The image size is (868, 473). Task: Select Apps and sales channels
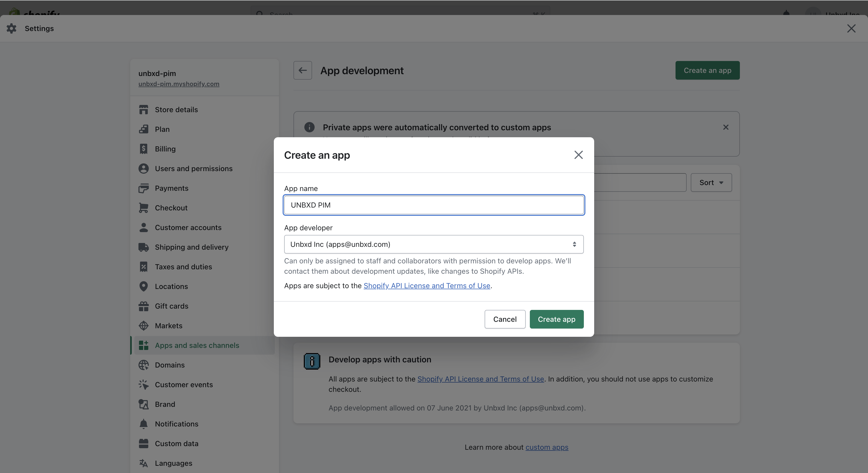point(204,345)
